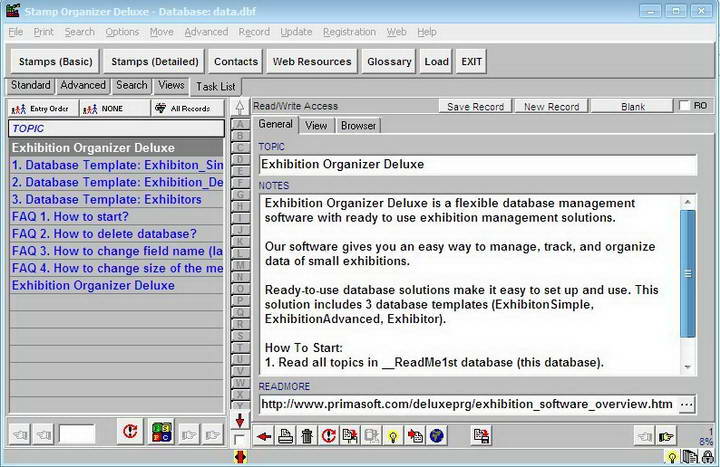Screen dimensions: 720x467
Task: Click the notes scrollbar down arrow
Action: 687,367
